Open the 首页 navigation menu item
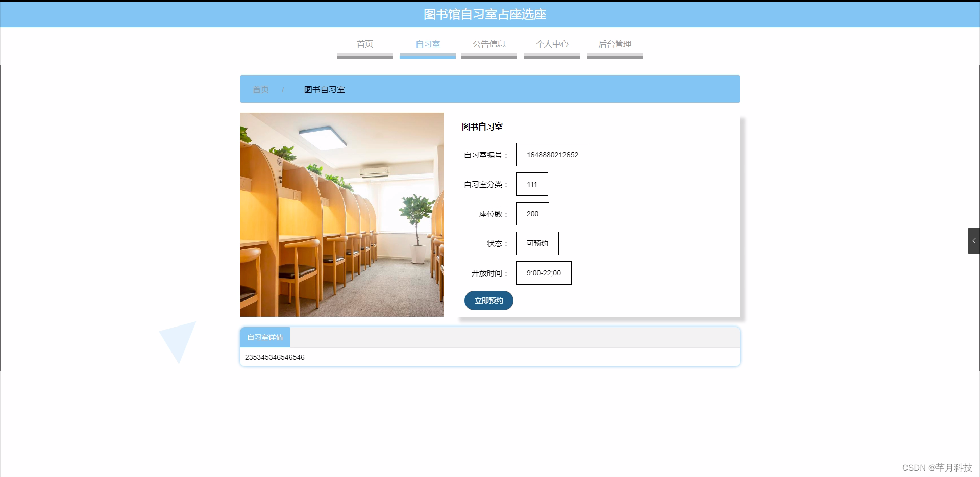980x477 pixels. [364, 44]
